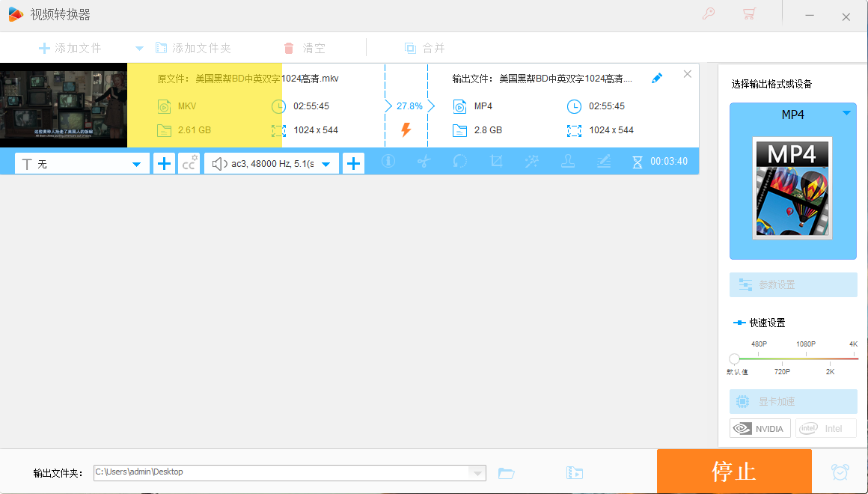
Task: Expand the output folder path dropdown
Action: click(477, 473)
